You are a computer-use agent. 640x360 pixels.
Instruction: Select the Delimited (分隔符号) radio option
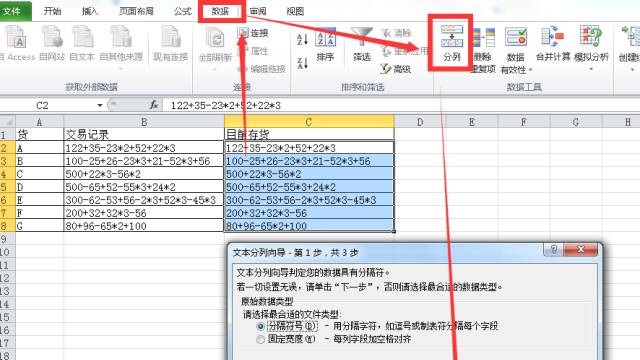click(260, 327)
